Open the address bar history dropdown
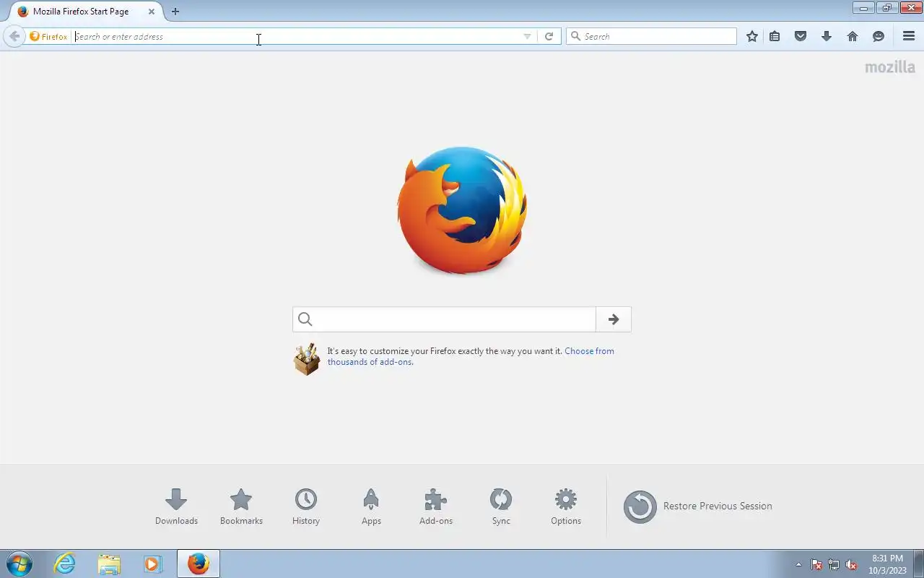 (527, 36)
